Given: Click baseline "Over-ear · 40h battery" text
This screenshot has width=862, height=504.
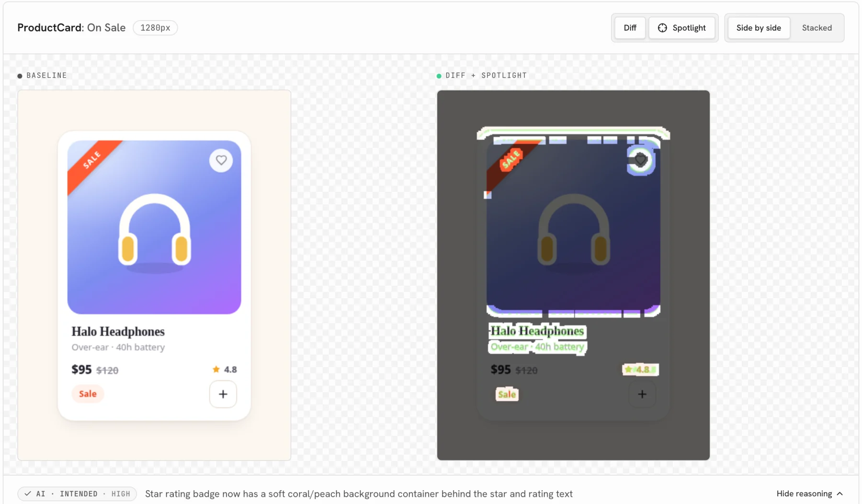Looking at the screenshot, I should tap(118, 347).
